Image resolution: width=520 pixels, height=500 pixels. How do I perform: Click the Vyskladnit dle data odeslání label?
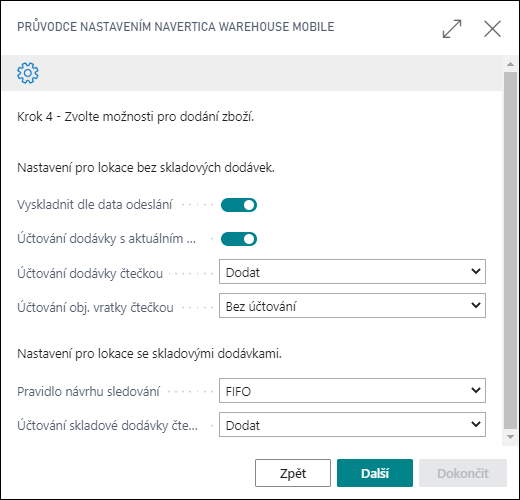coord(95,205)
